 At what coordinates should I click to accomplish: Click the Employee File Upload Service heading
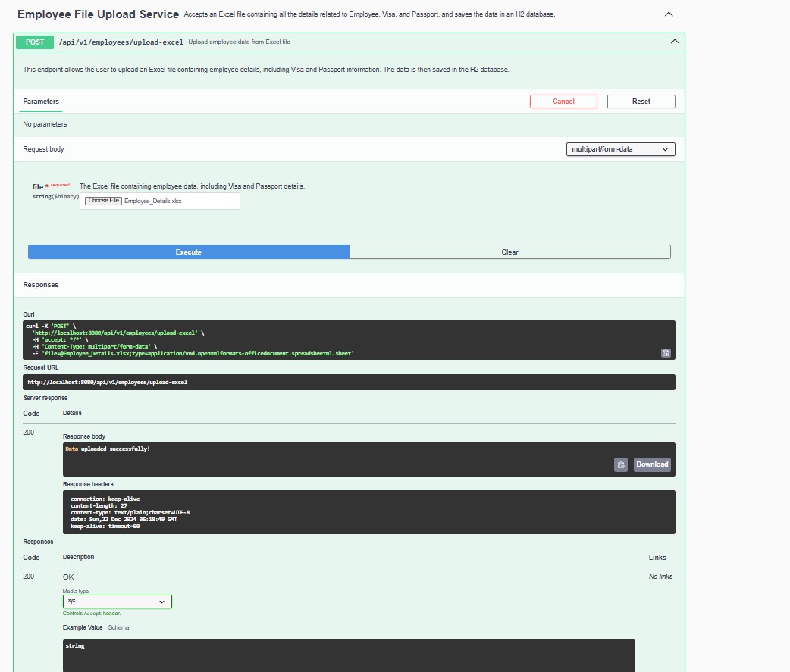(99, 14)
